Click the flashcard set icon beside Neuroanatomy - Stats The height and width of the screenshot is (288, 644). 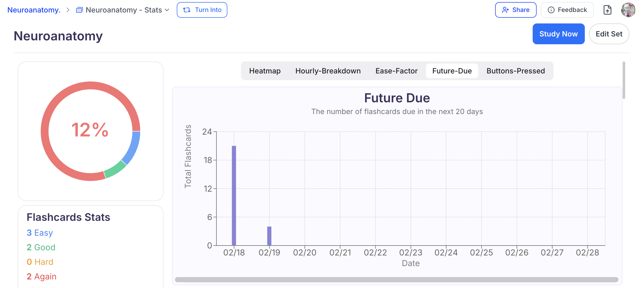[x=79, y=10]
